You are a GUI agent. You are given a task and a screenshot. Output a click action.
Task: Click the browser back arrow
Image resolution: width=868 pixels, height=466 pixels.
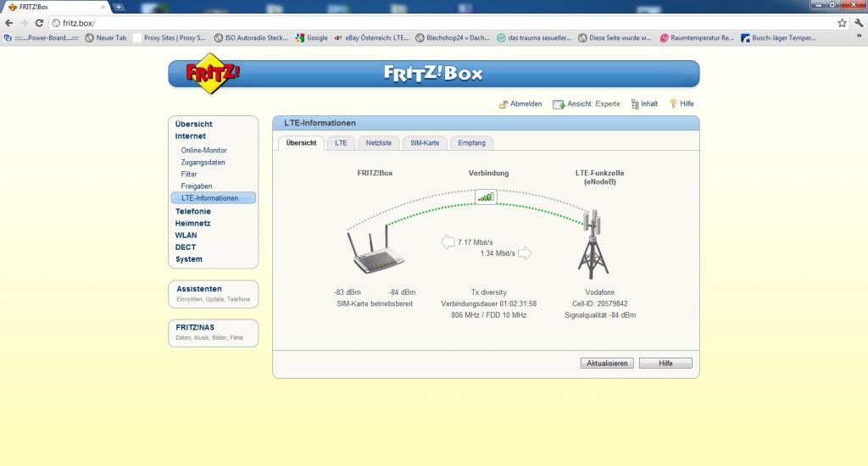8,23
